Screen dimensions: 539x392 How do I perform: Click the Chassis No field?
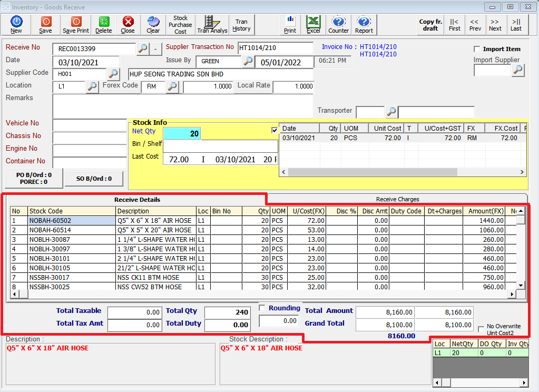pyautogui.click(x=90, y=137)
